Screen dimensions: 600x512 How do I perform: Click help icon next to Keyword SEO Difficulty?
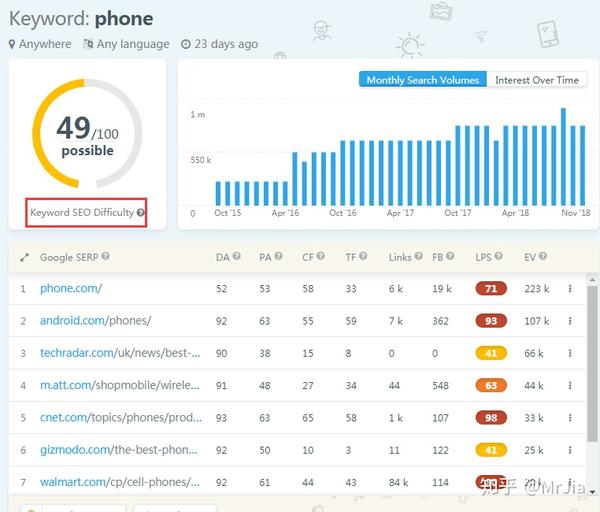pyautogui.click(x=141, y=212)
